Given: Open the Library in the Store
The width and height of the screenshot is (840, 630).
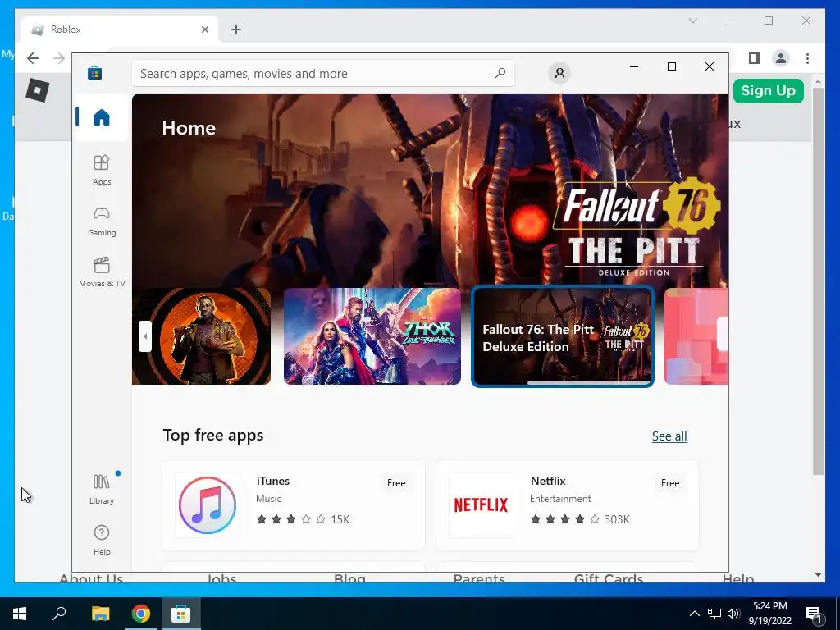Looking at the screenshot, I should click(x=101, y=489).
